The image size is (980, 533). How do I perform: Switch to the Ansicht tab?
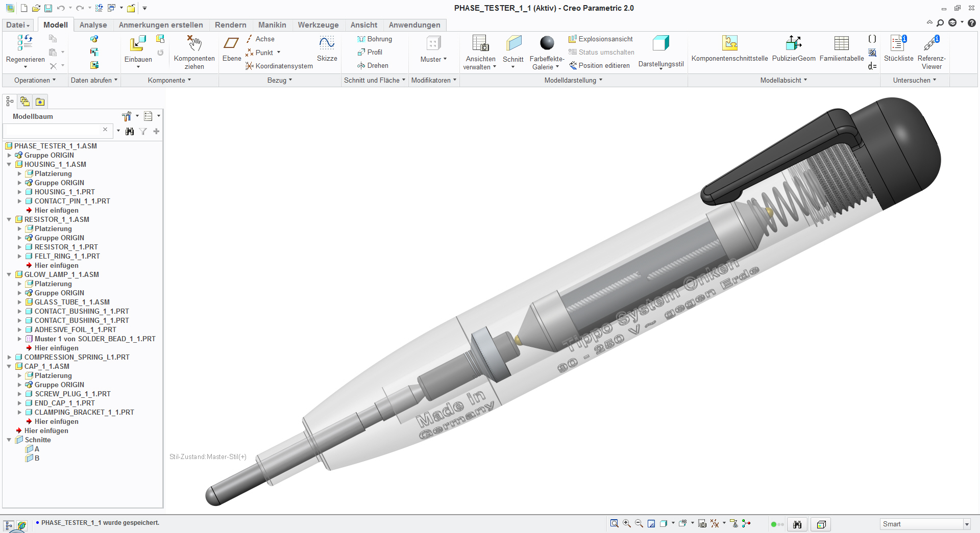(364, 25)
